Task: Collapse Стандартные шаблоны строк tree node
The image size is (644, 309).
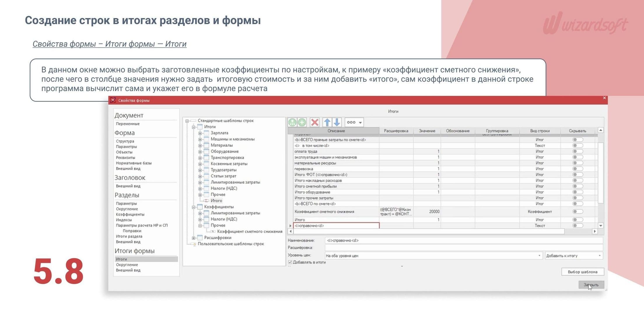Action: (187, 121)
